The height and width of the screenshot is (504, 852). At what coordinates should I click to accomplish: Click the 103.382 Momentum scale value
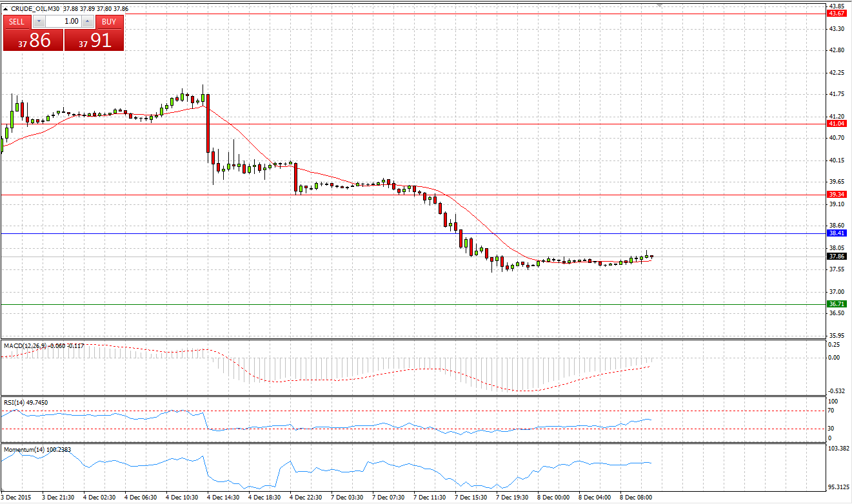pyautogui.click(x=839, y=448)
